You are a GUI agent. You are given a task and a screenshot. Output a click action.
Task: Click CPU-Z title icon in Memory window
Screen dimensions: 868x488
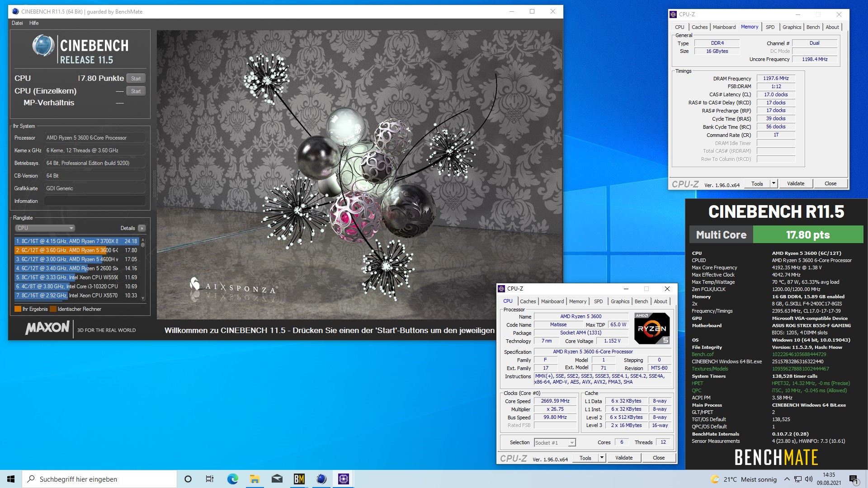click(x=674, y=14)
